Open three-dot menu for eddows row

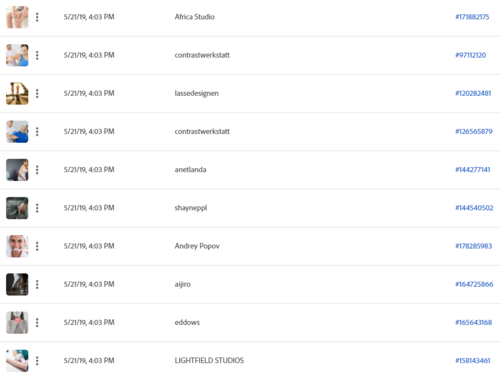tap(37, 322)
